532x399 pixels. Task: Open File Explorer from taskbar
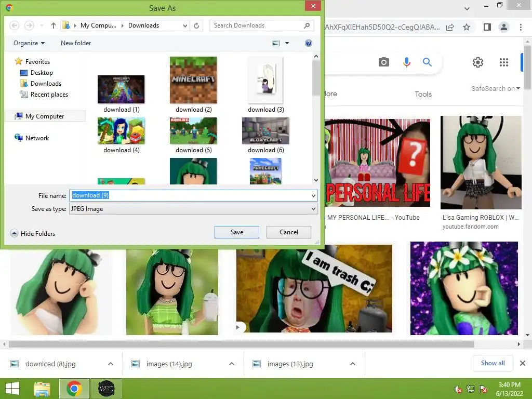point(42,389)
